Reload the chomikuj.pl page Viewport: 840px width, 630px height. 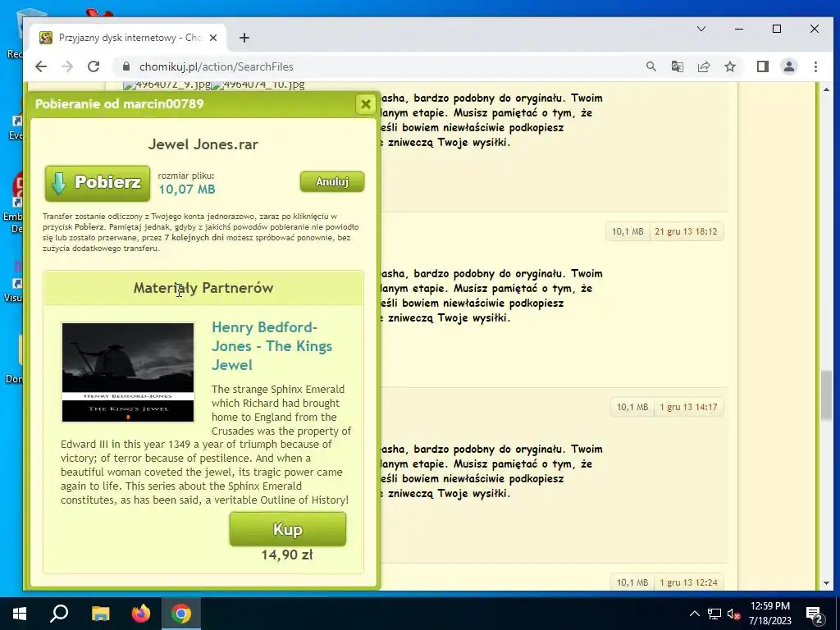[x=94, y=66]
